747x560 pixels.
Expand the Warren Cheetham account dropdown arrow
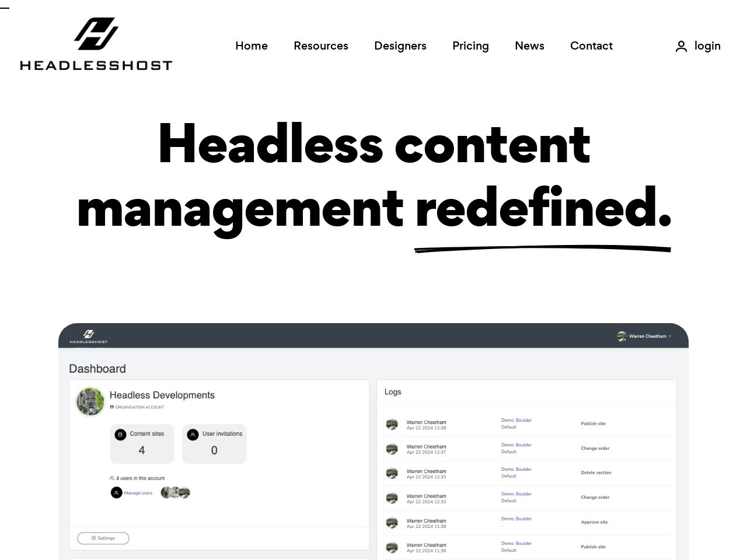pos(670,336)
